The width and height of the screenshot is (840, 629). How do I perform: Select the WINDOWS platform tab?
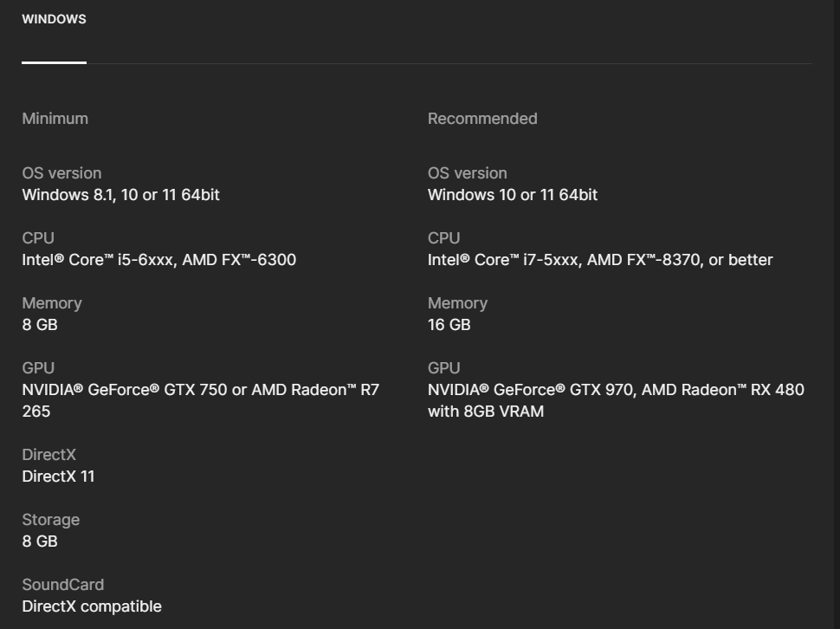pyautogui.click(x=54, y=19)
